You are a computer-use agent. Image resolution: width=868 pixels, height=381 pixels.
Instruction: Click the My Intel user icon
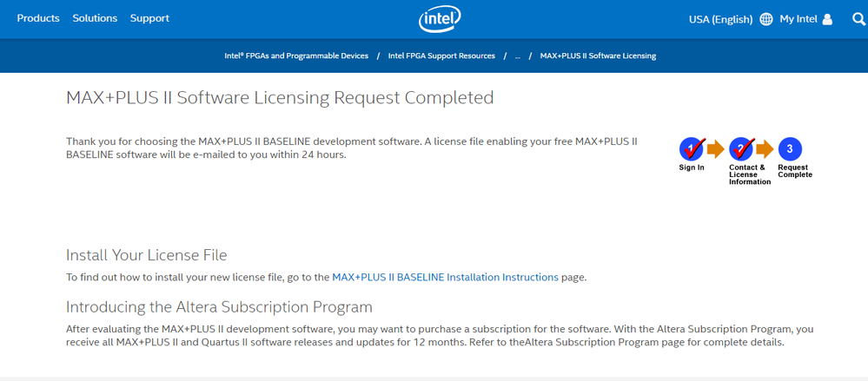point(827,19)
